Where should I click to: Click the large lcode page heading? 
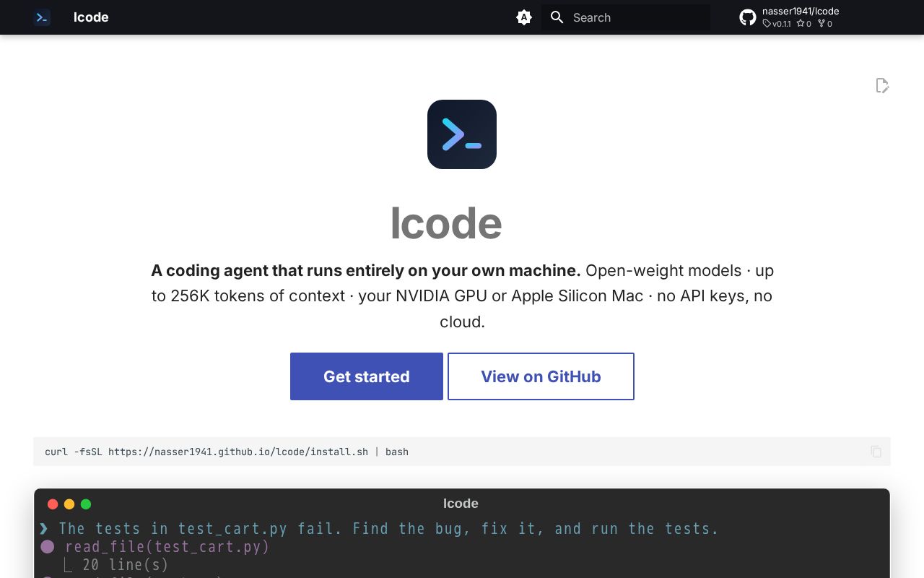(x=446, y=223)
